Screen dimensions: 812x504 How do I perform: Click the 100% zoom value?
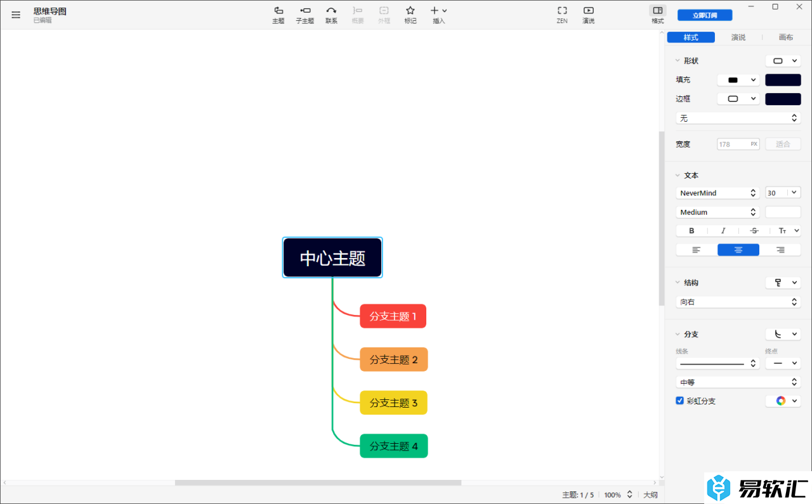[612, 494]
